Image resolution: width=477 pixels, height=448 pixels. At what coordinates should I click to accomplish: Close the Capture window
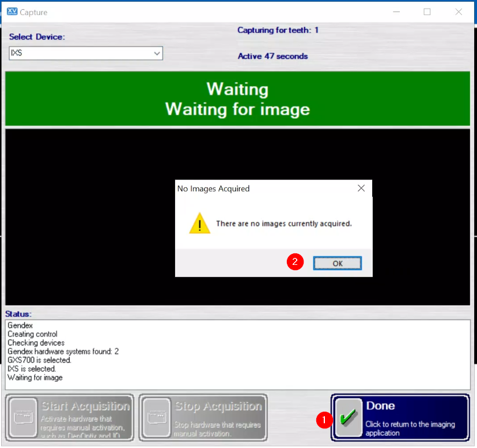459,12
